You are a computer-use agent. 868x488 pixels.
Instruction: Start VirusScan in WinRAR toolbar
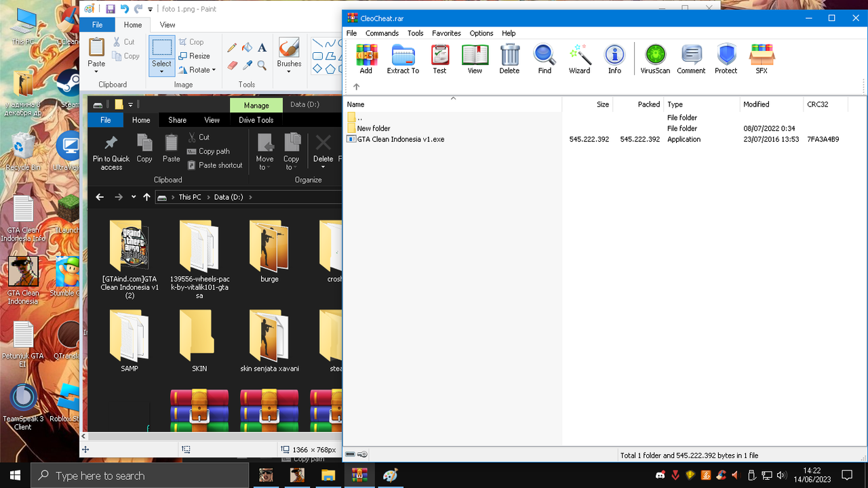click(x=655, y=59)
